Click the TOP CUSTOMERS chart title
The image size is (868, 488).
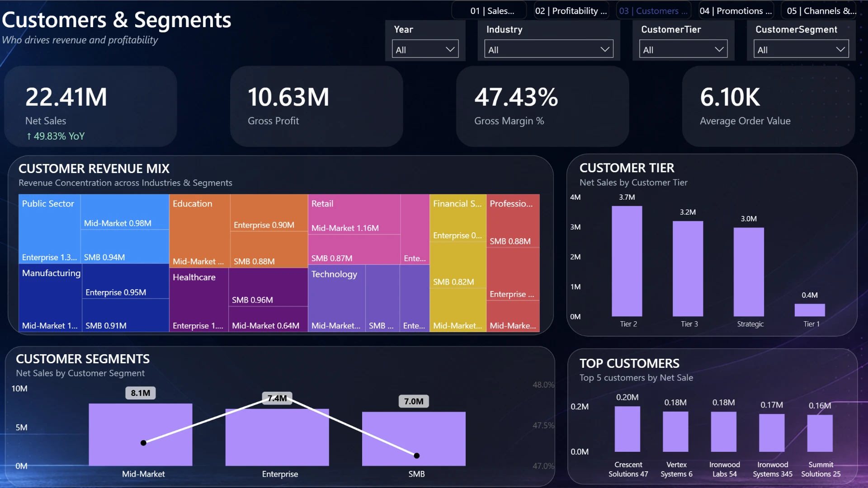[629, 363]
